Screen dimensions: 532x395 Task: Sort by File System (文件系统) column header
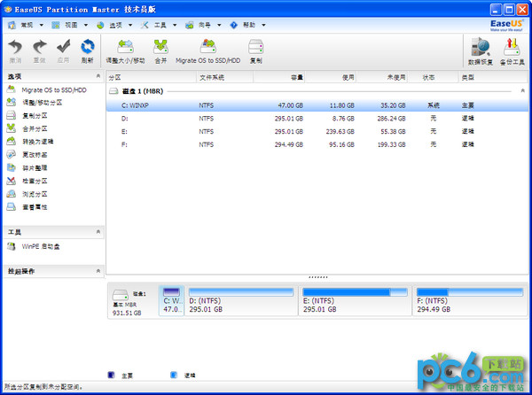(224, 77)
